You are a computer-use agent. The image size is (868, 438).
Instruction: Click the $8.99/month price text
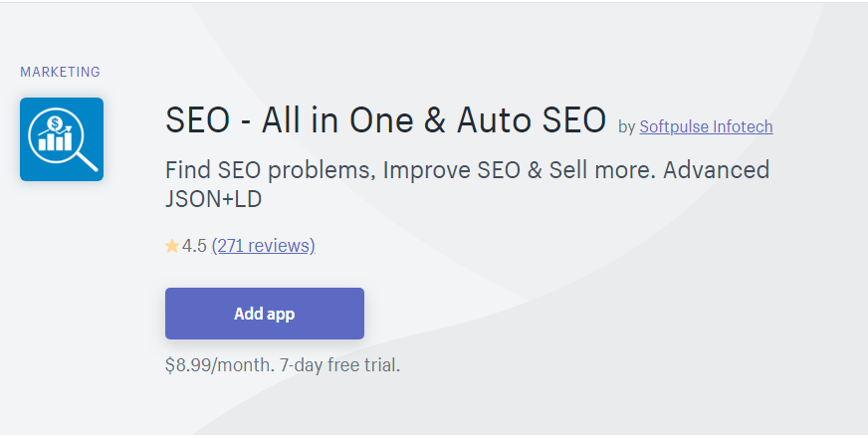(x=220, y=365)
